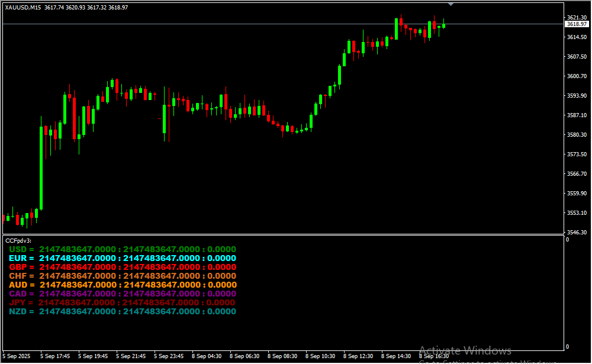Click the XAUUSD,M15 chart title
The height and width of the screenshot is (364, 592).
24,8
